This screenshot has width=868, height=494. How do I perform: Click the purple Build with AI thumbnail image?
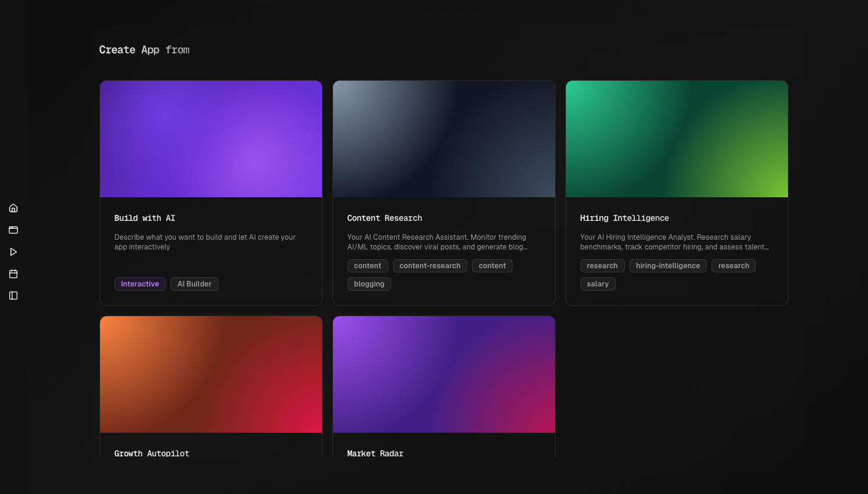point(210,138)
